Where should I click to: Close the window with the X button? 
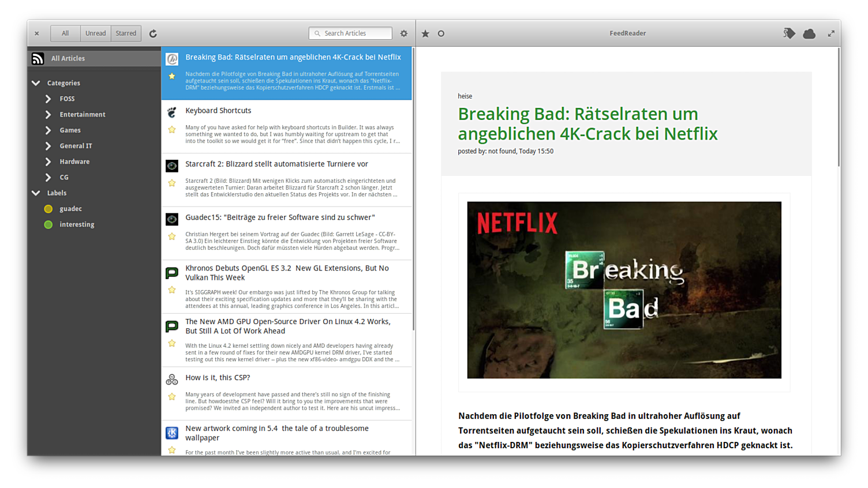37,33
